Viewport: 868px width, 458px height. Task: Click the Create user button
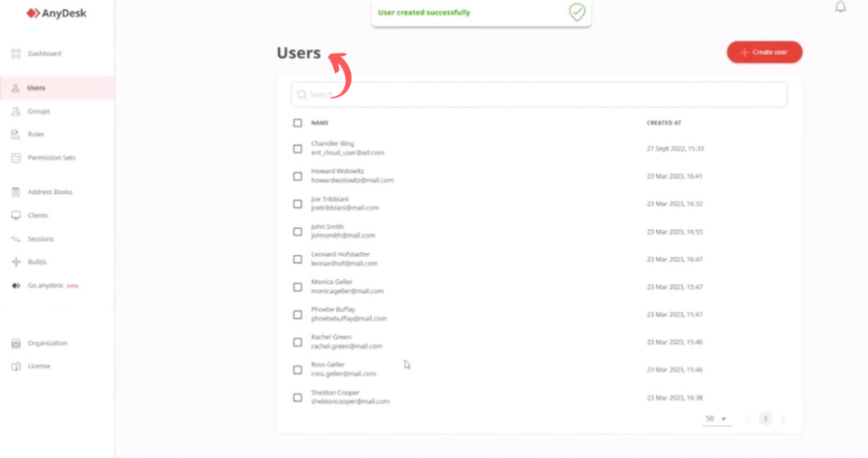pos(765,52)
